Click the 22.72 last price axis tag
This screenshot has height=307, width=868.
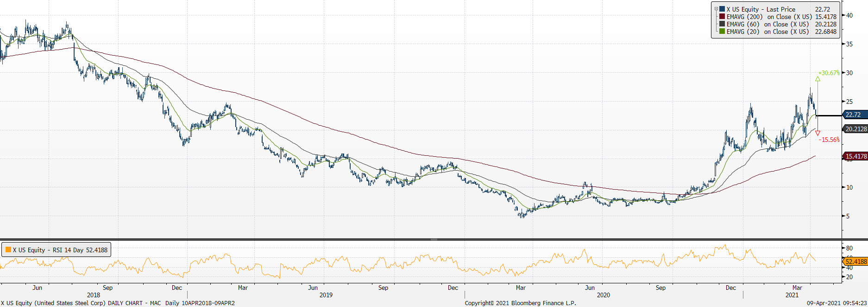(855, 115)
